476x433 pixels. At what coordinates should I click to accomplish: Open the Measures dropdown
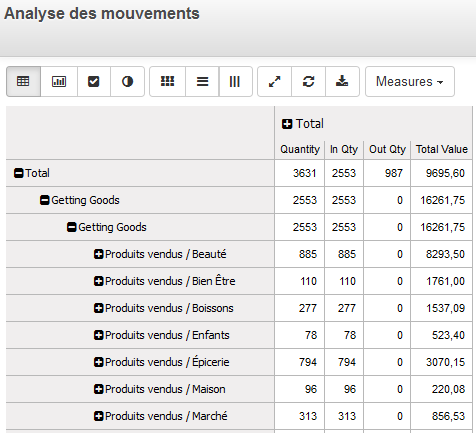coord(410,81)
